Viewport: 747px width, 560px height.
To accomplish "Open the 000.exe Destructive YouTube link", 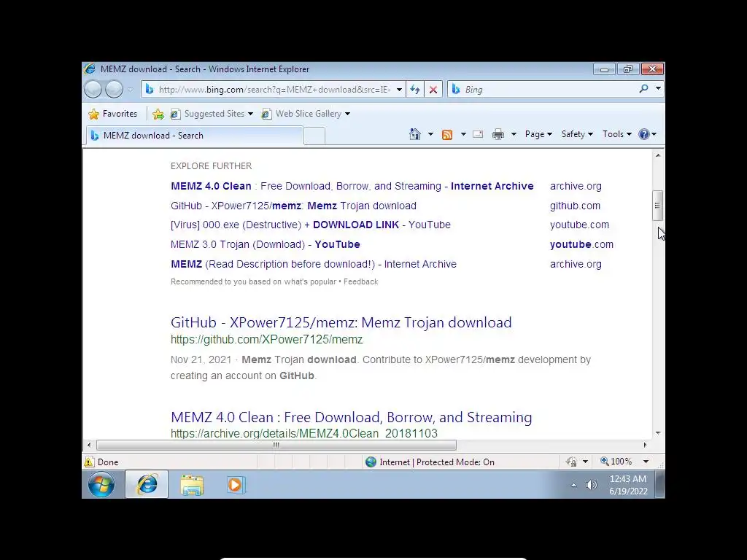I will pos(311,225).
